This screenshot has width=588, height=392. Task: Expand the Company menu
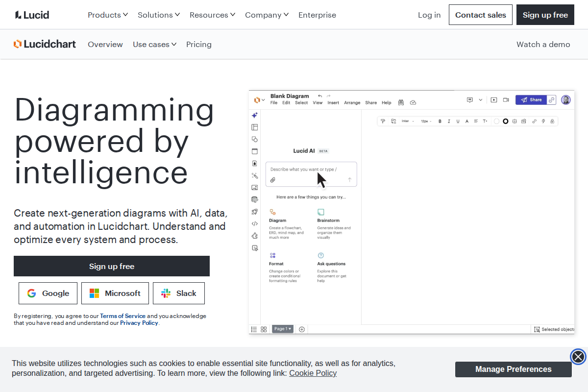tap(267, 15)
